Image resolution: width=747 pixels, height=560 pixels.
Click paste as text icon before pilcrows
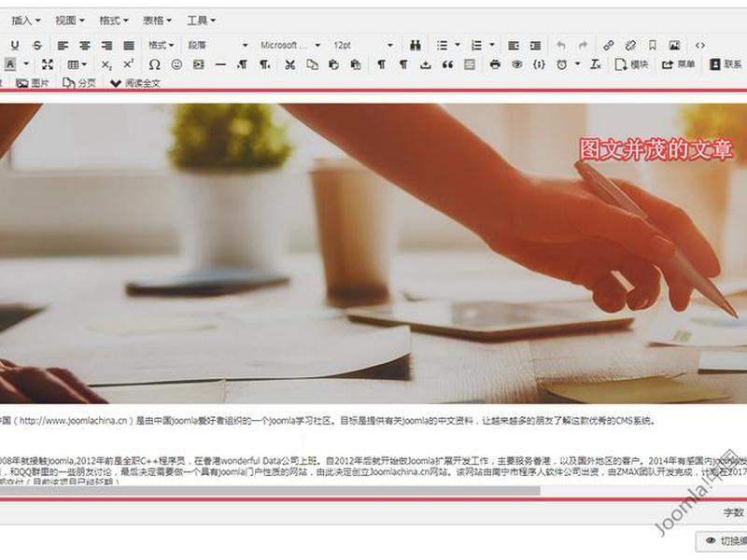tap(356, 64)
